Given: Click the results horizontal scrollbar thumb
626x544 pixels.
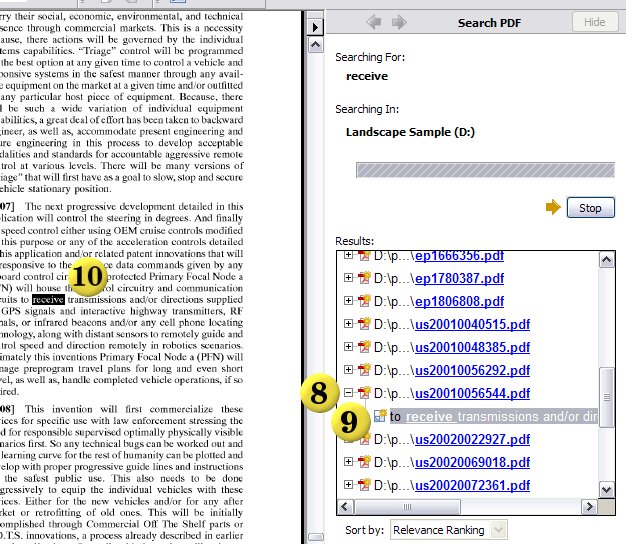Looking at the screenshot, I should pos(407,507).
